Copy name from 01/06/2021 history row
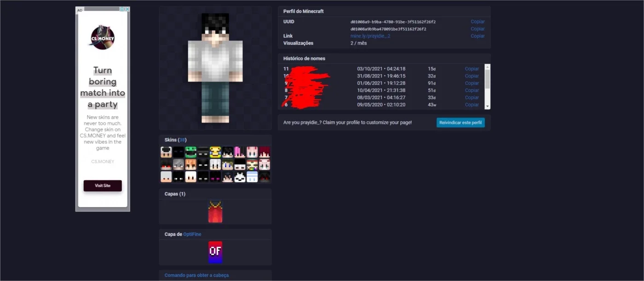 (x=472, y=83)
